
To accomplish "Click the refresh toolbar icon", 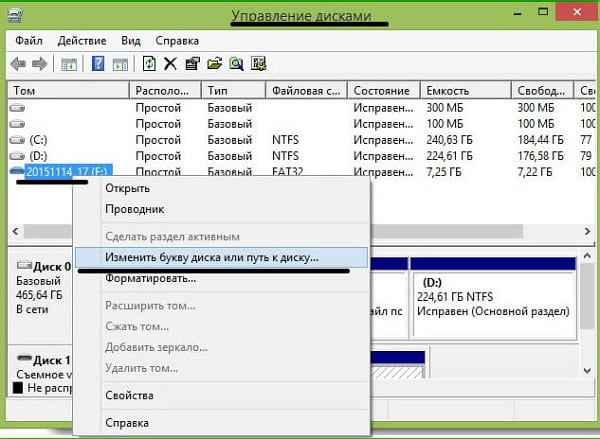I will click(x=149, y=64).
